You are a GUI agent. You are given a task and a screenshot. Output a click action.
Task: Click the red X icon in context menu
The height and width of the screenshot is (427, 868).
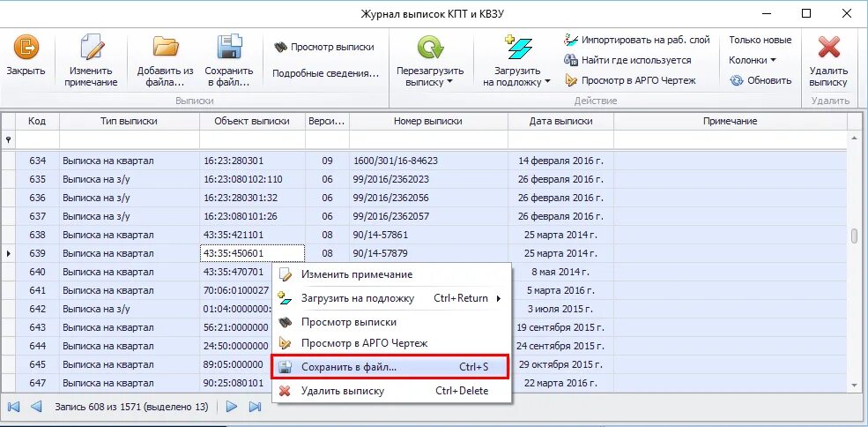[286, 391]
